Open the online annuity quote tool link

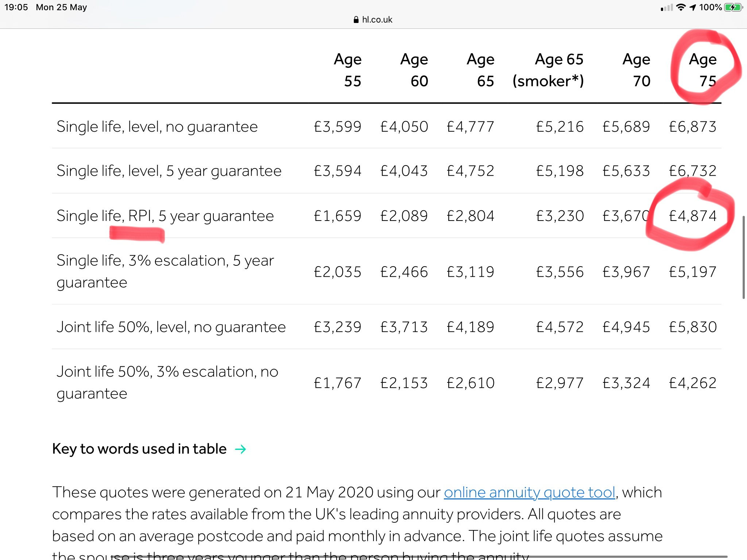click(x=529, y=493)
